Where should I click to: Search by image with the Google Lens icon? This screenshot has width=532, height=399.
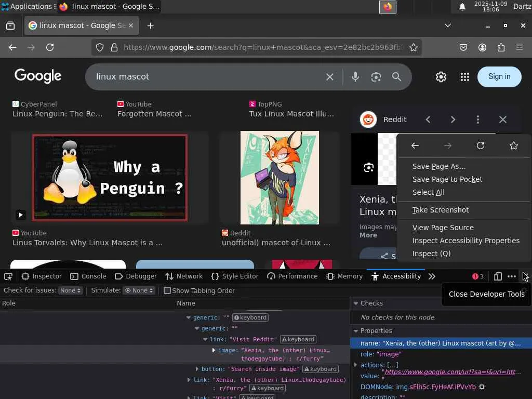pyautogui.click(x=376, y=77)
